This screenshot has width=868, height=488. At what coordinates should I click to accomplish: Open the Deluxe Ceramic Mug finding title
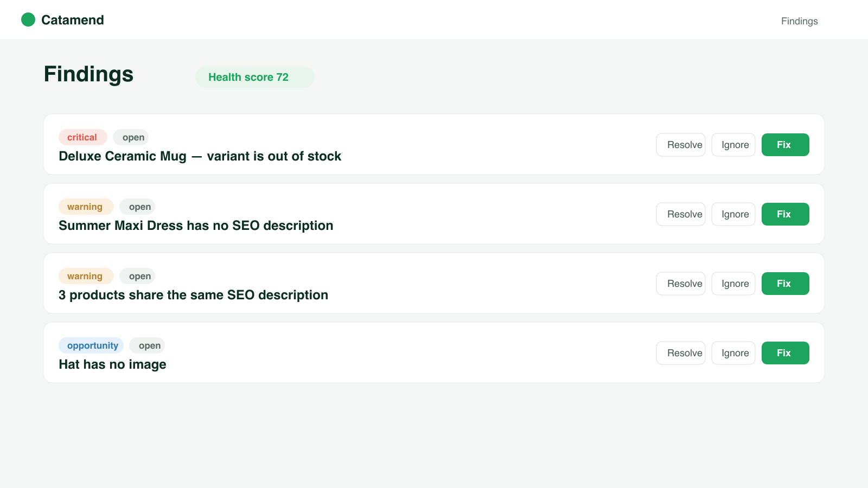coord(200,156)
